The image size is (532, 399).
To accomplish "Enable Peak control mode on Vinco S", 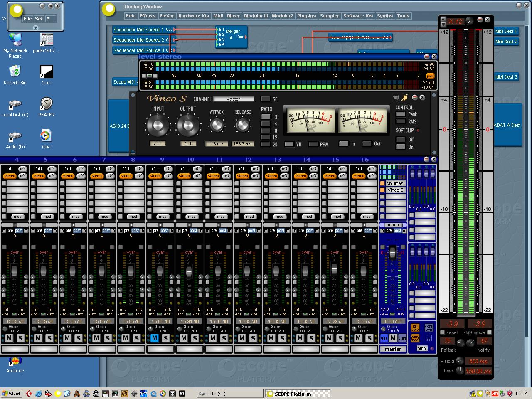I will pyautogui.click(x=401, y=114).
